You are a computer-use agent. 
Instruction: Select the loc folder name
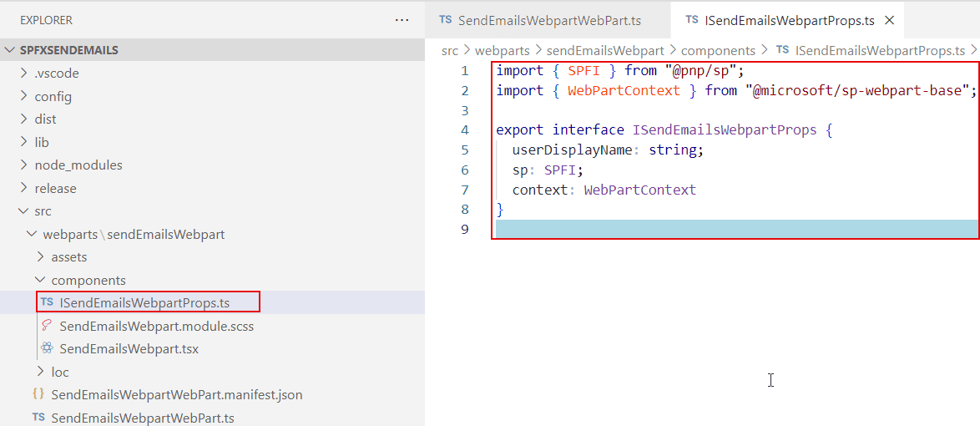tap(60, 373)
